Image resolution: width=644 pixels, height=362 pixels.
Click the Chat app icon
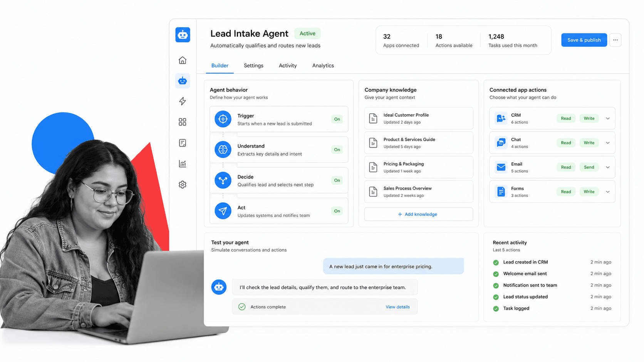[501, 143]
